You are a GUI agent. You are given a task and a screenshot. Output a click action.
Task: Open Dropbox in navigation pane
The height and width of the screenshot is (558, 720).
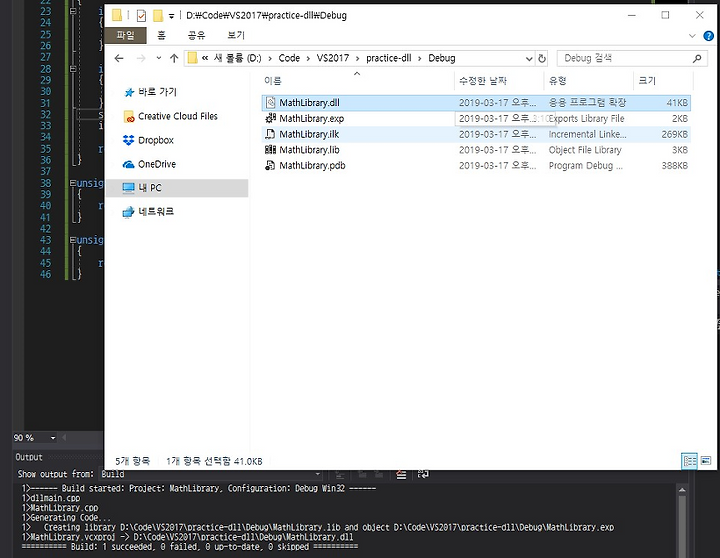pos(149,140)
